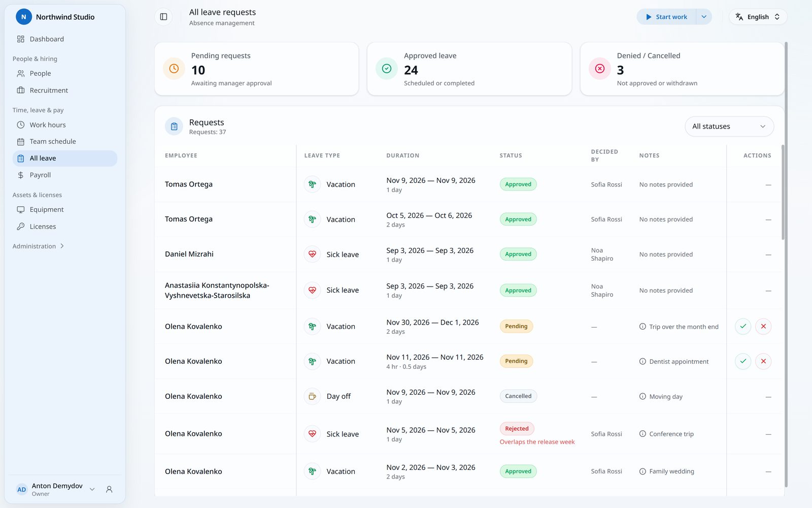
Task: Reject Olena Kovalenko's Nov 30 vacation request
Action: (763, 326)
